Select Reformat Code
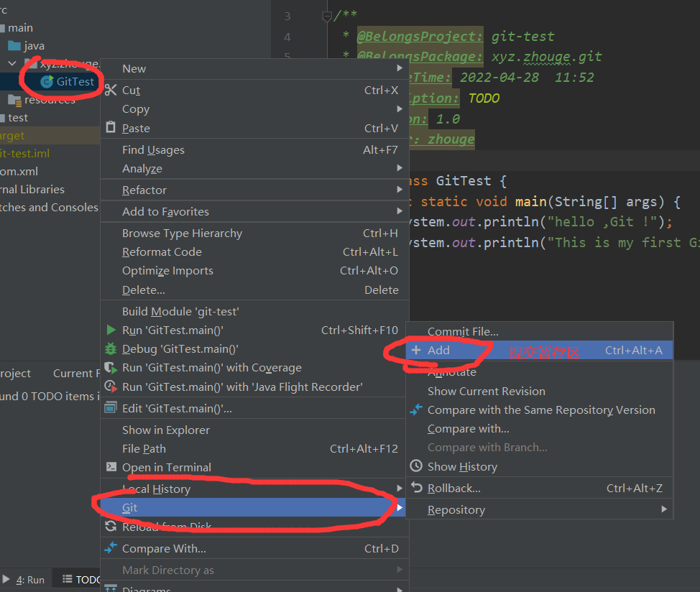Image resolution: width=700 pixels, height=592 pixels. point(254,252)
